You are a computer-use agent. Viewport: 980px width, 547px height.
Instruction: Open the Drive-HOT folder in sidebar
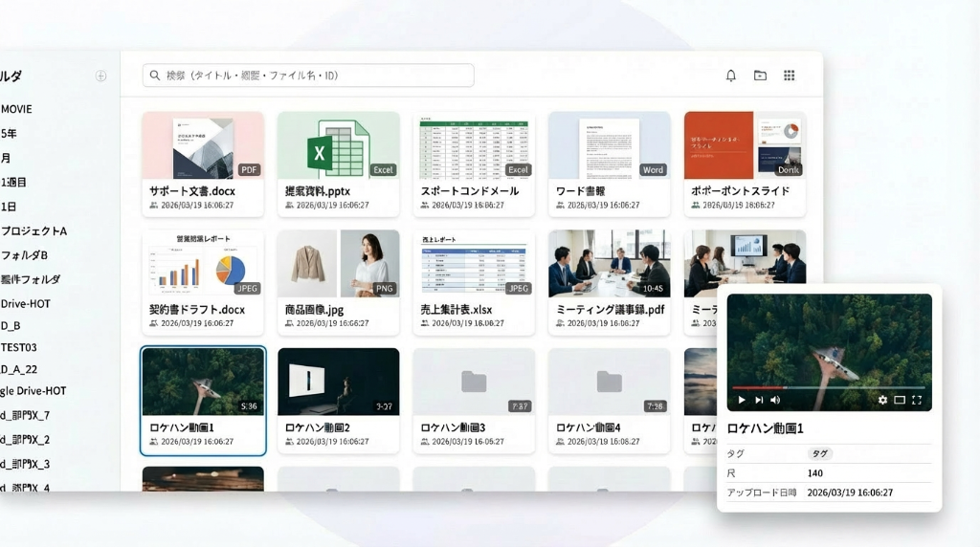point(25,304)
